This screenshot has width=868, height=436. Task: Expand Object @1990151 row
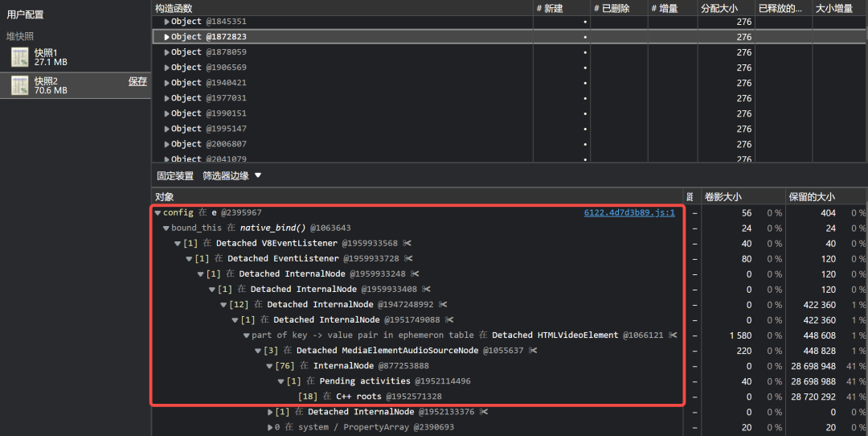coord(166,113)
